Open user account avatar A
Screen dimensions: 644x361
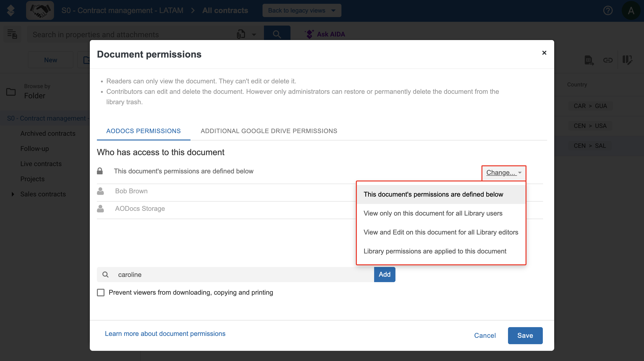click(x=631, y=10)
